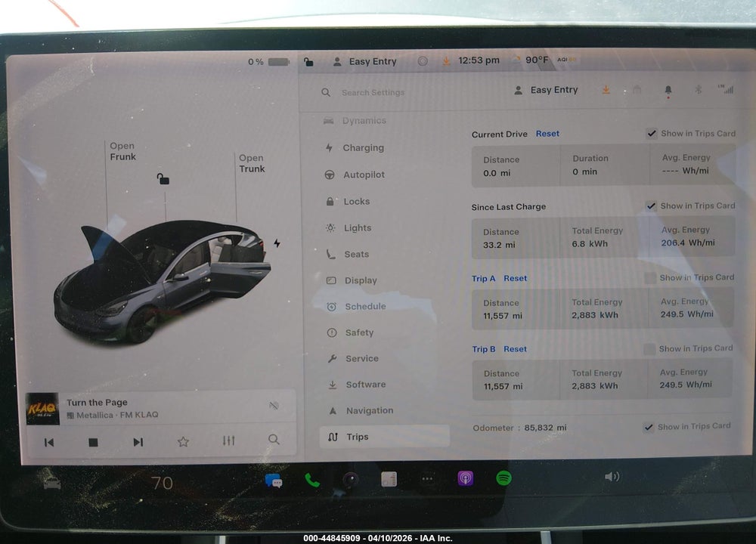Viewport: 756px width, 544px height.
Task: Open the Spotify app
Action: click(x=503, y=478)
